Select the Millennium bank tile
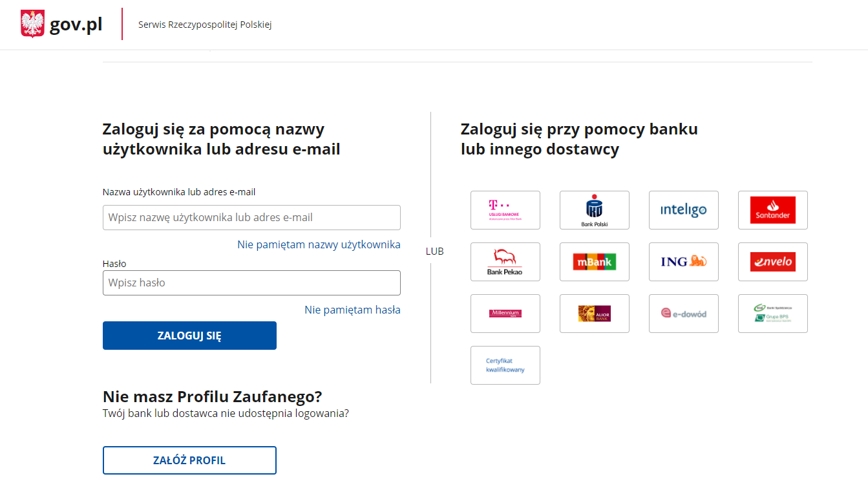 [x=505, y=314]
